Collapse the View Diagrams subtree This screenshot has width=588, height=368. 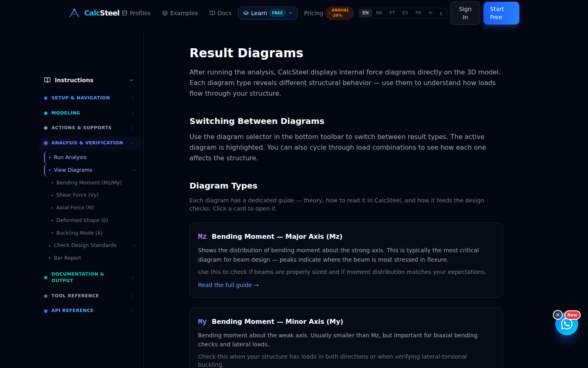pos(134,170)
